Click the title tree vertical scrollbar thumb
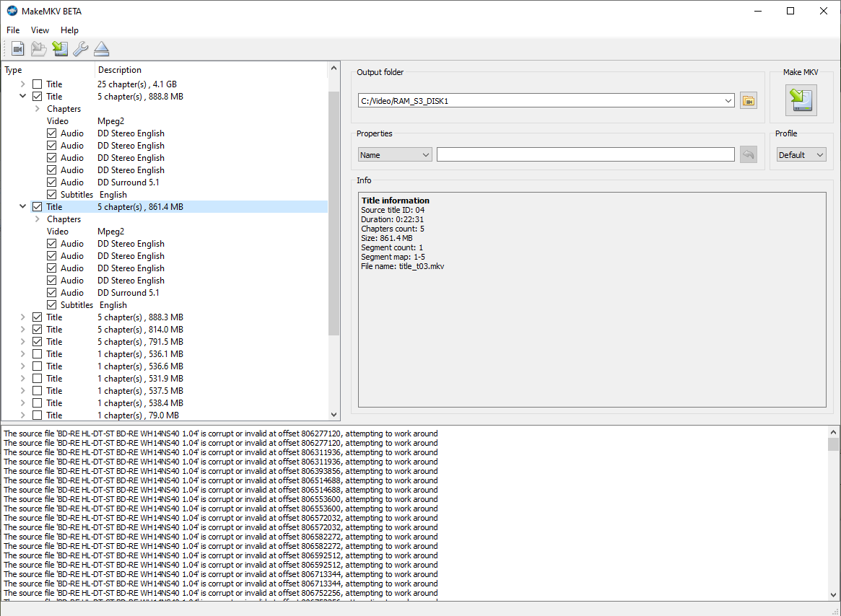The width and height of the screenshot is (841, 616). (334, 214)
